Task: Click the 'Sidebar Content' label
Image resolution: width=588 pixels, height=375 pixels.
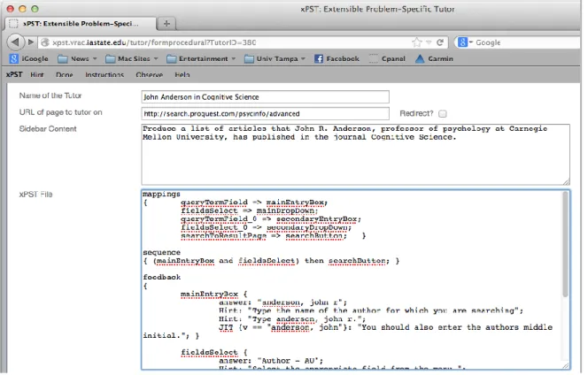Action: (x=48, y=129)
